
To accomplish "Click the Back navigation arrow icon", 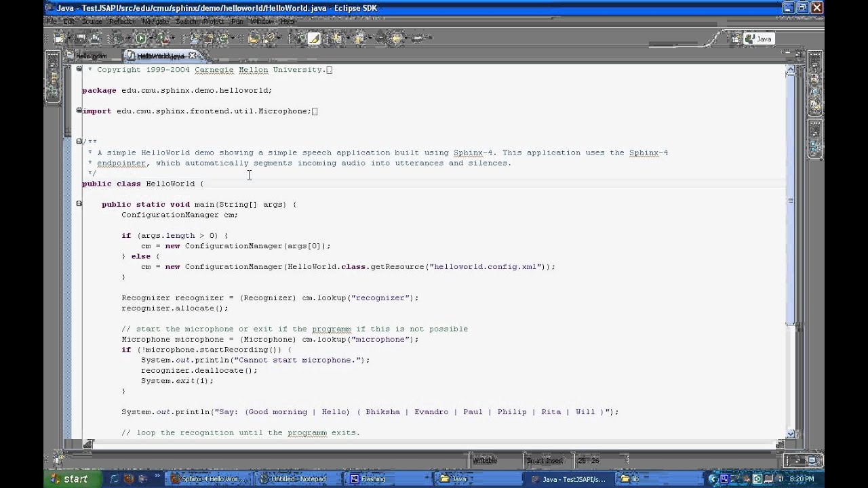I will click(397, 39).
